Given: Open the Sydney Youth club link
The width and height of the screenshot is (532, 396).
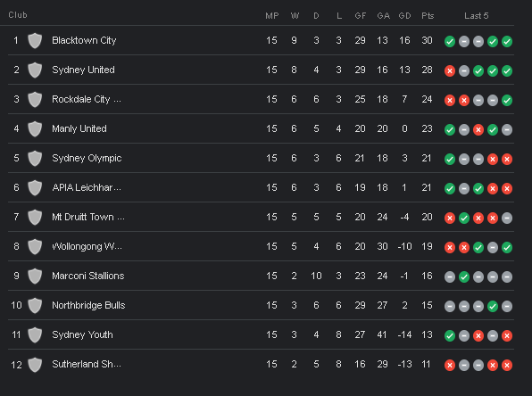Looking at the screenshot, I should click(x=82, y=334).
